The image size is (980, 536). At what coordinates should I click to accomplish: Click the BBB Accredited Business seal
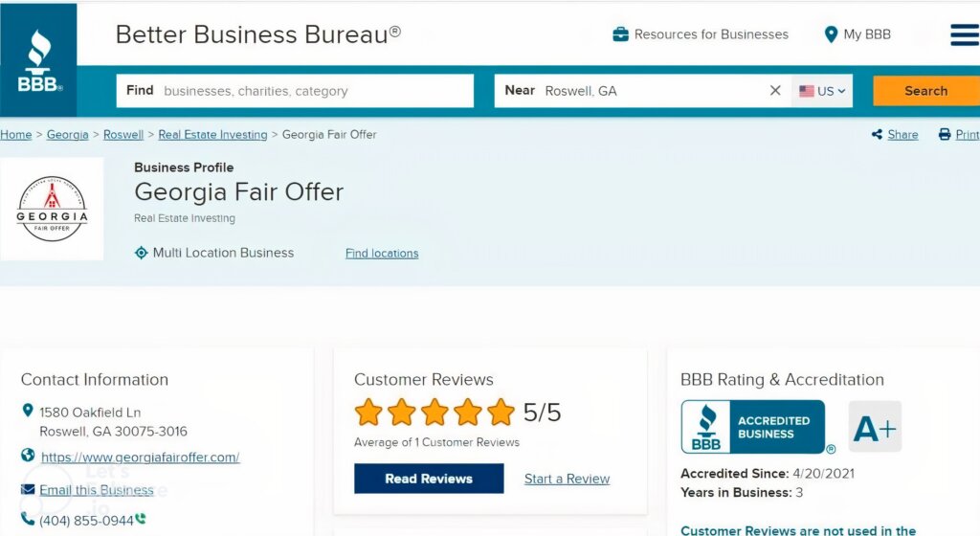tap(753, 427)
